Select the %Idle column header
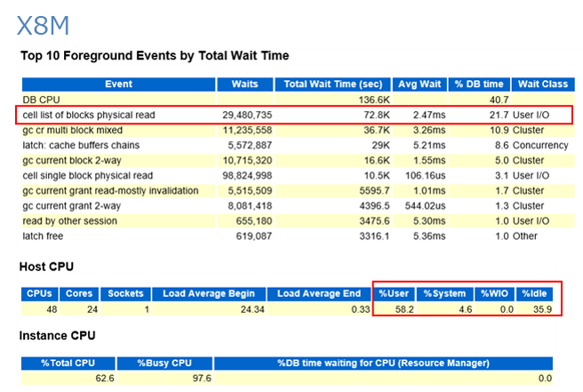The height and width of the screenshot is (392, 583). point(536,293)
